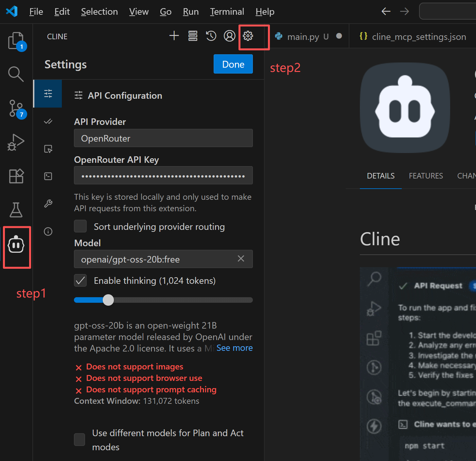This screenshot has width=476, height=461.
Task: Open the Extensions view
Action: (x=16, y=176)
